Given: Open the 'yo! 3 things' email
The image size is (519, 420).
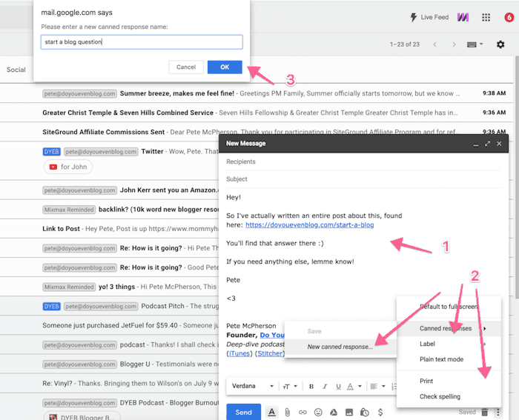Looking at the screenshot, I should coord(109,287).
